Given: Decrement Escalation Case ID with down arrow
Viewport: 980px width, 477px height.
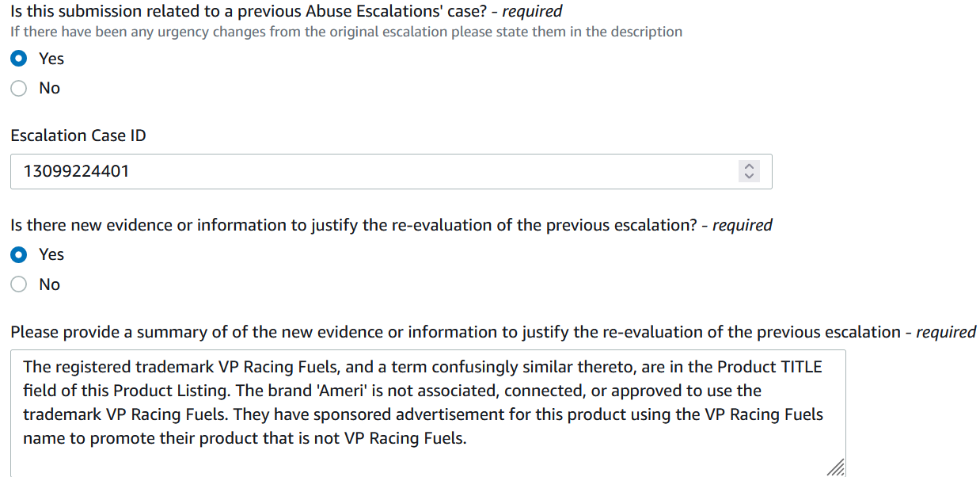Looking at the screenshot, I should (748, 175).
